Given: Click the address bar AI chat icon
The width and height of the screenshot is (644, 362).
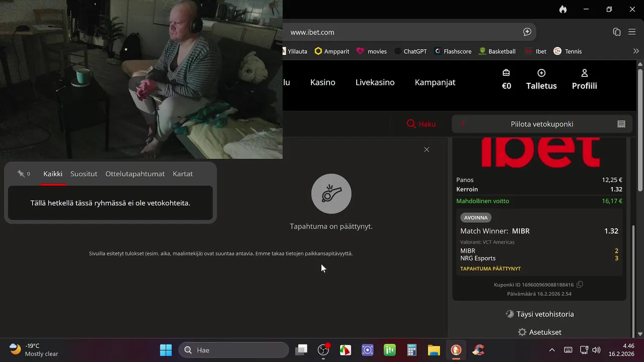Looking at the screenshot, I should [527, 32].
